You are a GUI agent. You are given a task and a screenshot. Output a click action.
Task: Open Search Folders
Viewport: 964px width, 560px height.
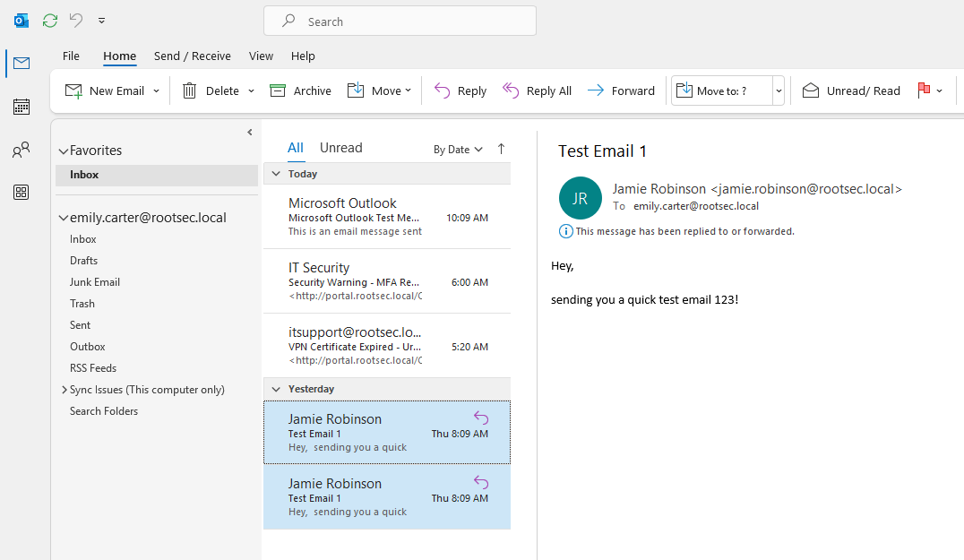(104, 411)
